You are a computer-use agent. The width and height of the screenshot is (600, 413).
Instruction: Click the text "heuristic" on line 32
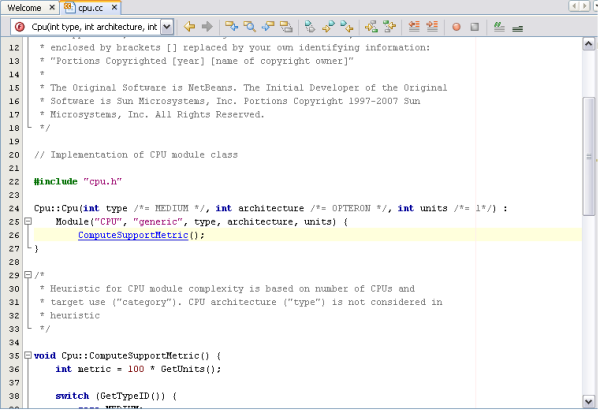pos(75,315)
